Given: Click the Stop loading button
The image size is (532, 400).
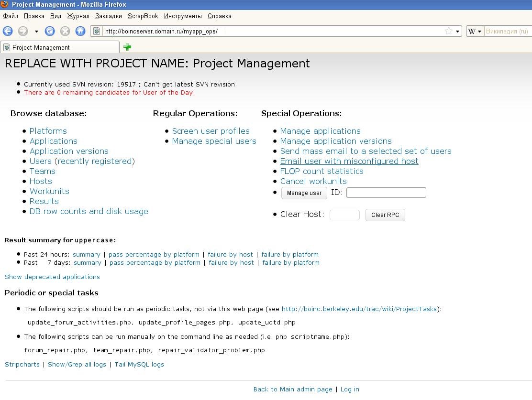Looking at the screenshot, I should click(x=65, y=31).
